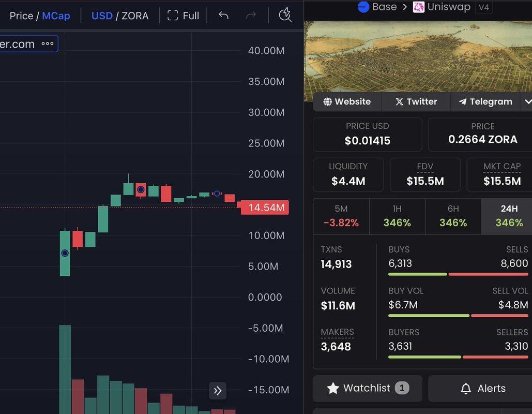Open the Twitter link button
The width and height of the screenshot is (532, 414).
[416, 101]
